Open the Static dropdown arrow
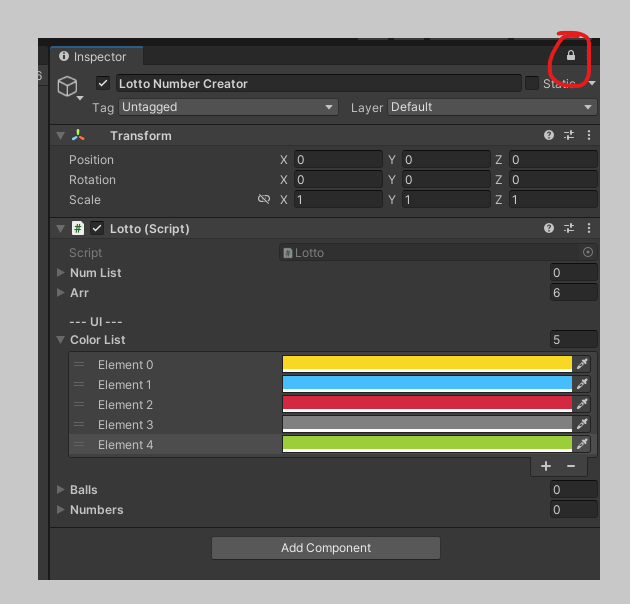The image size is (630, 604). (x=592, y=83)
